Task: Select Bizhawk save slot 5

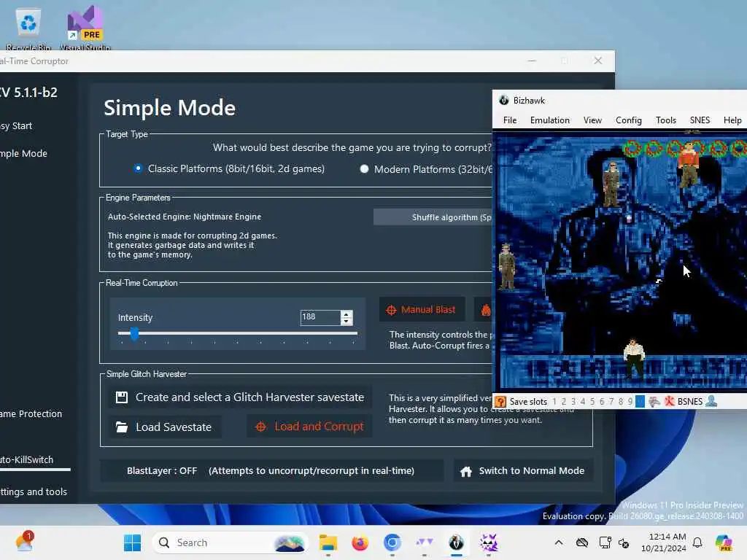Action: click(x=592, y=402)
